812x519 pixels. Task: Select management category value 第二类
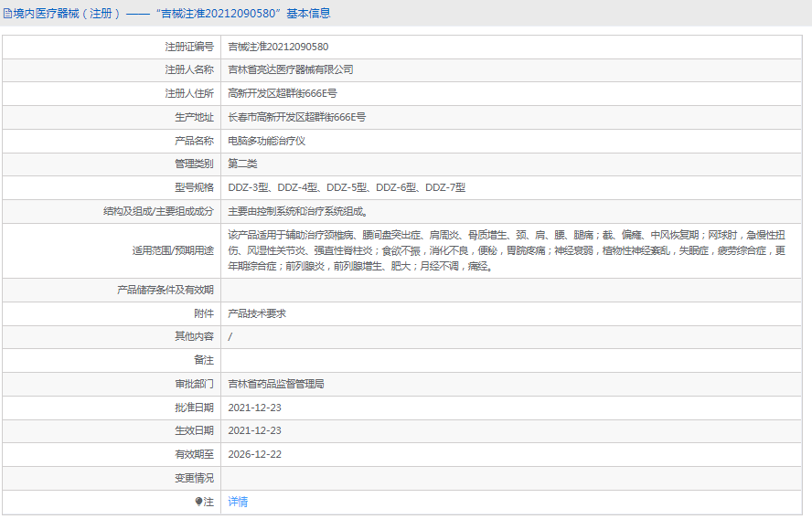(x=242, y=164)
